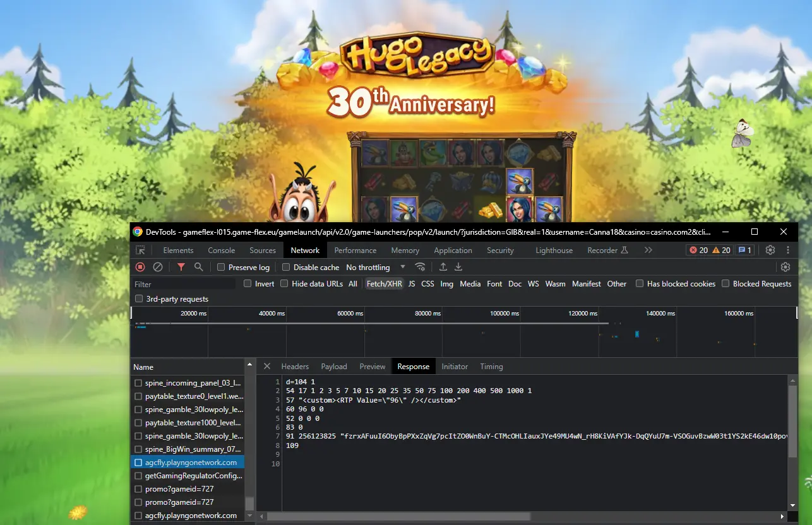812x525 pixels.
Task: Open Network panel settings gear
Action: tap(785, 268)
